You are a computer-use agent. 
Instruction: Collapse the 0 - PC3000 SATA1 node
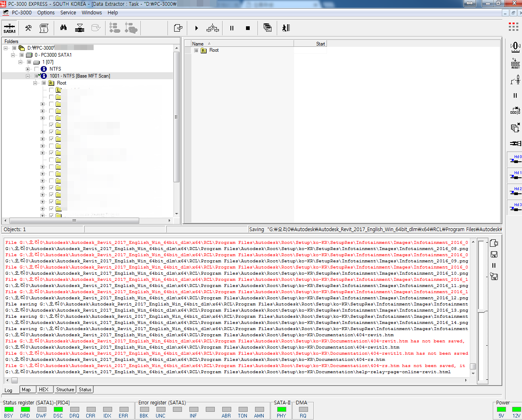click(x=13, y=55)
